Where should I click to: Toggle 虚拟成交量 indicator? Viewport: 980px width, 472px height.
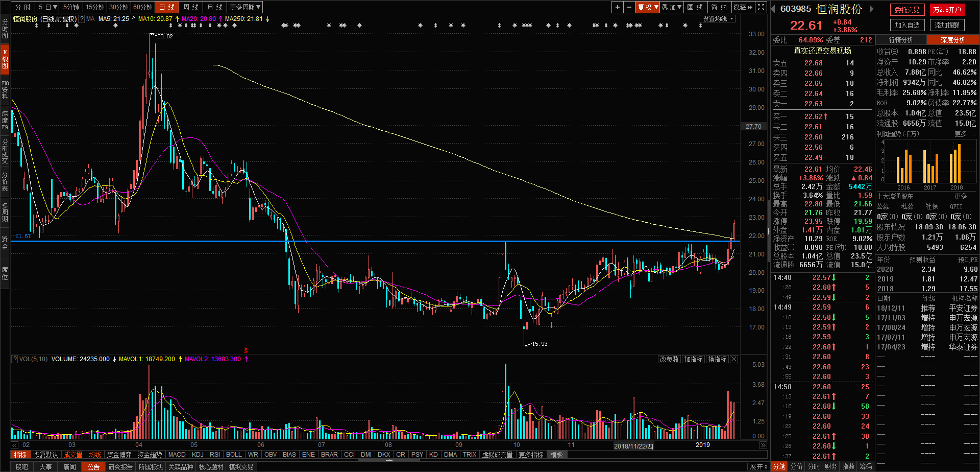pos(498,455)
